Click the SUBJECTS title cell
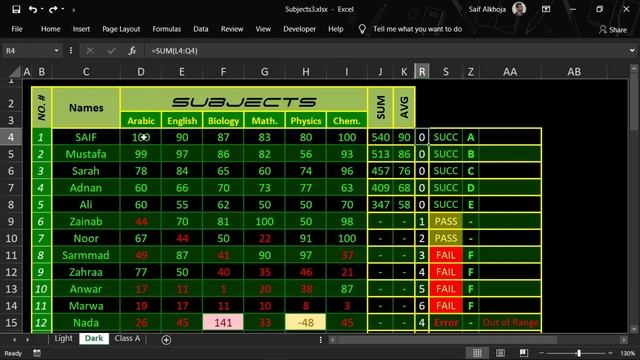Viewport: 640px width, 360px height. tap(244, 102)
